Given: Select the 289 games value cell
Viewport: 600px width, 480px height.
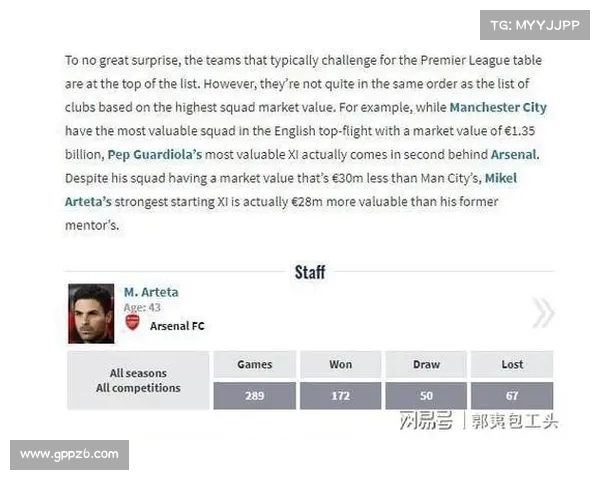Looking at the screenshot, I should click(x=254, y=395).
